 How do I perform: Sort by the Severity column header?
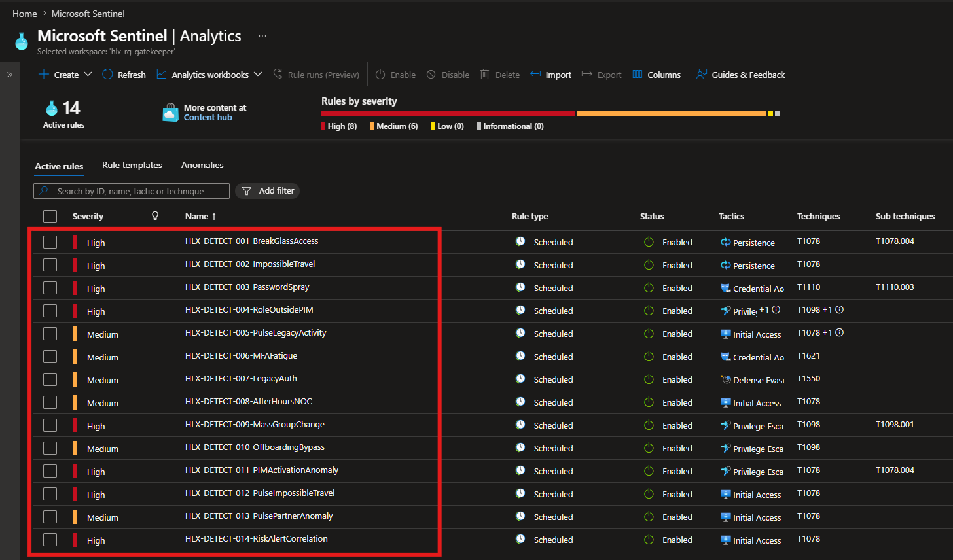coord(88,217)
